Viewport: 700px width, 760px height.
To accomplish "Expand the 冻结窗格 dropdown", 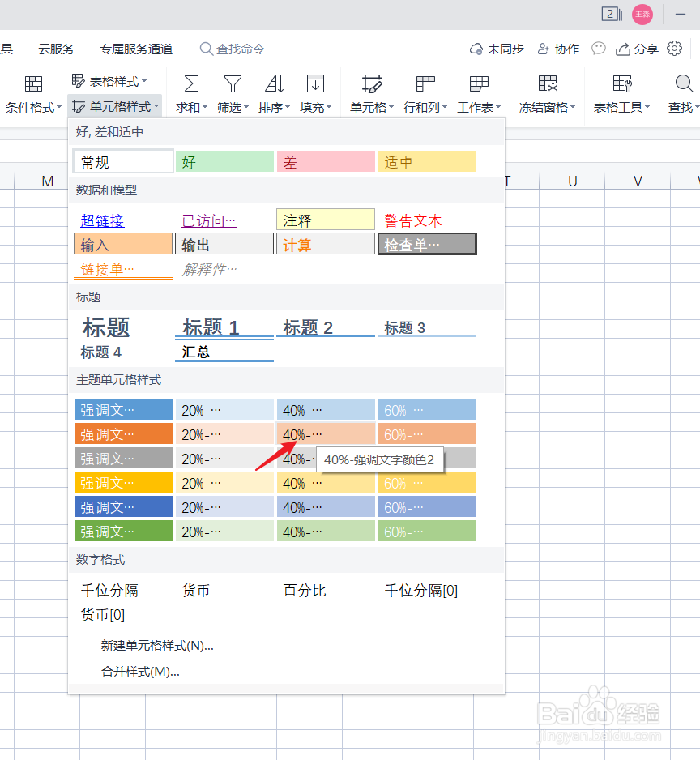I will 573,107.
